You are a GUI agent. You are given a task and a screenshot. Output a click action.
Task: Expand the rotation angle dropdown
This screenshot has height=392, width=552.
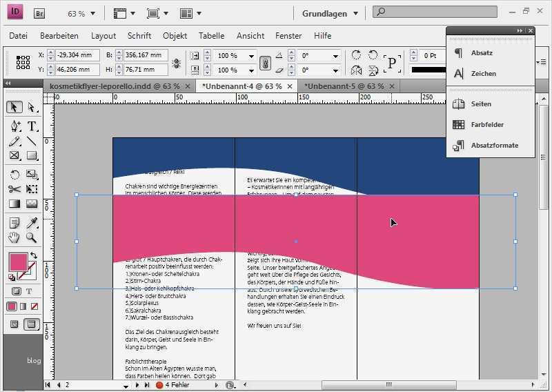tap(335, 56)
